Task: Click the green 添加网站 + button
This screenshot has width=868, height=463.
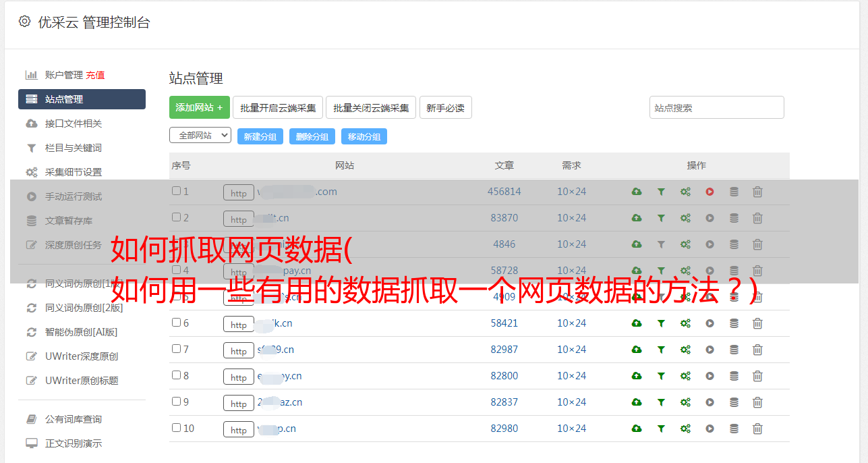Action: point(200,107)
